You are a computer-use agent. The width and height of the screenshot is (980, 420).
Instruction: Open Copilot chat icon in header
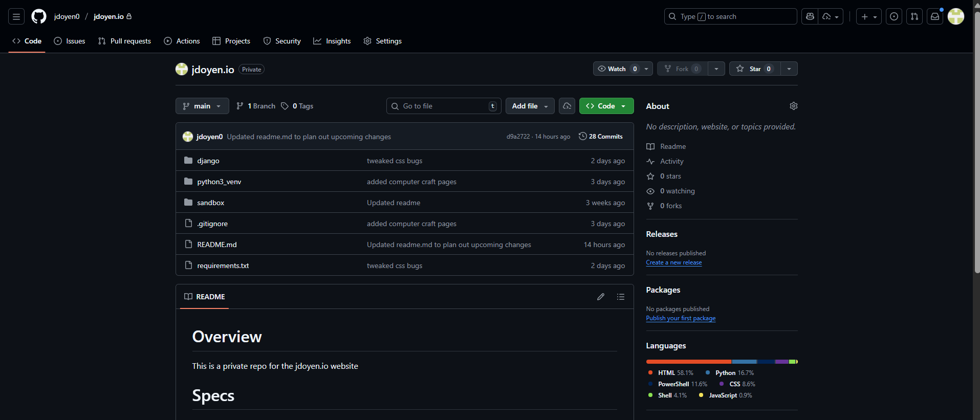point(810,16)
